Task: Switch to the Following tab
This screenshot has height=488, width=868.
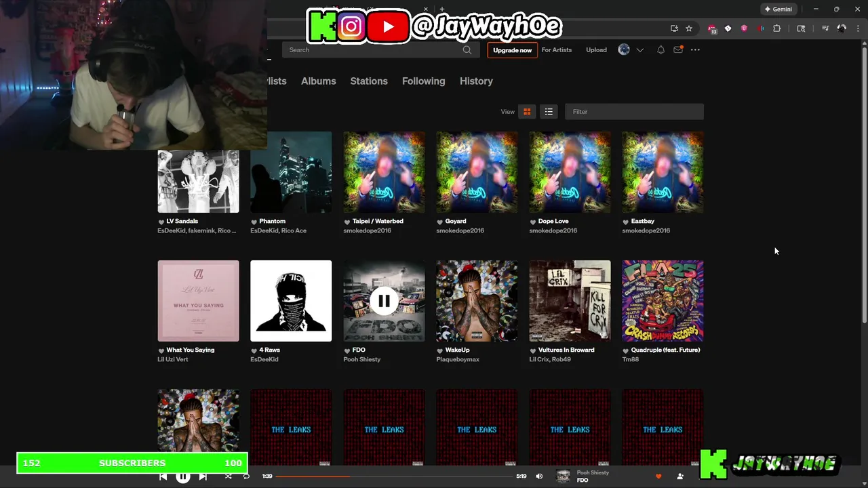Action: click(x=423, y=81)
